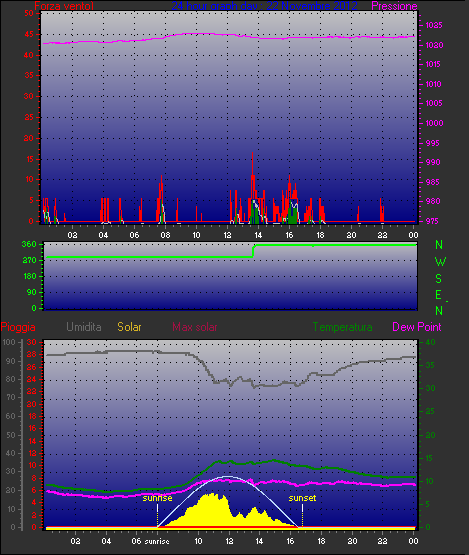
Task: Click the 12 hour tick under wind chart
Action: coord(227,235)
